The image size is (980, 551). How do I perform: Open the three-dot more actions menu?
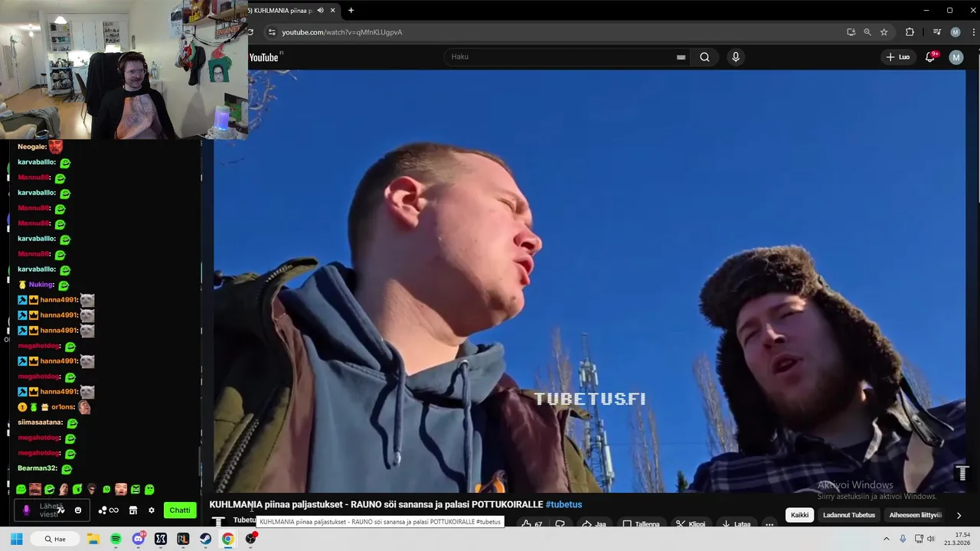769,524
